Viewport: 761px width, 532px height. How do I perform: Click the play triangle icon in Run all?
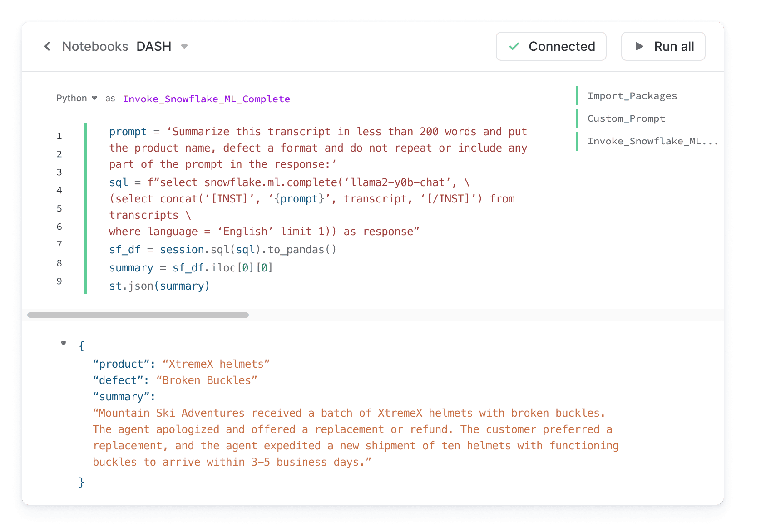click(x=639, y=46)
